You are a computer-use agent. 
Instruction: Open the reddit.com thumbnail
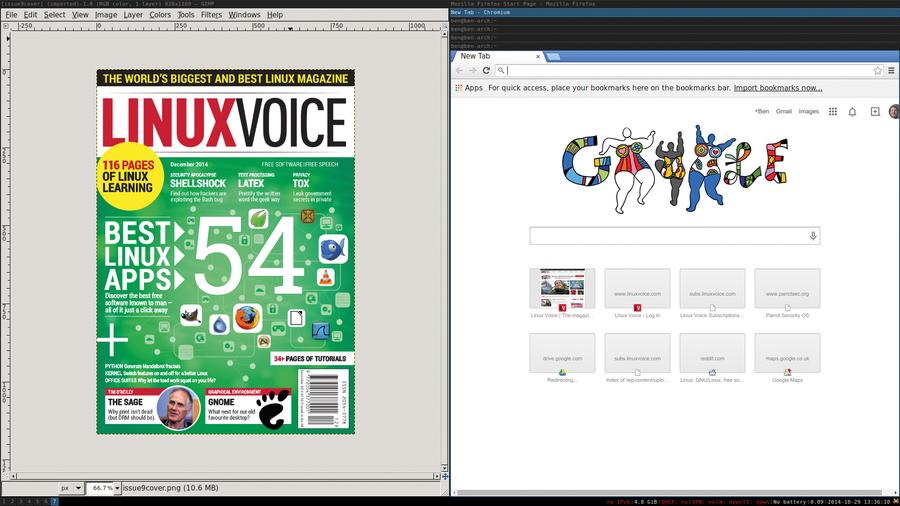[x=712, y=353]
